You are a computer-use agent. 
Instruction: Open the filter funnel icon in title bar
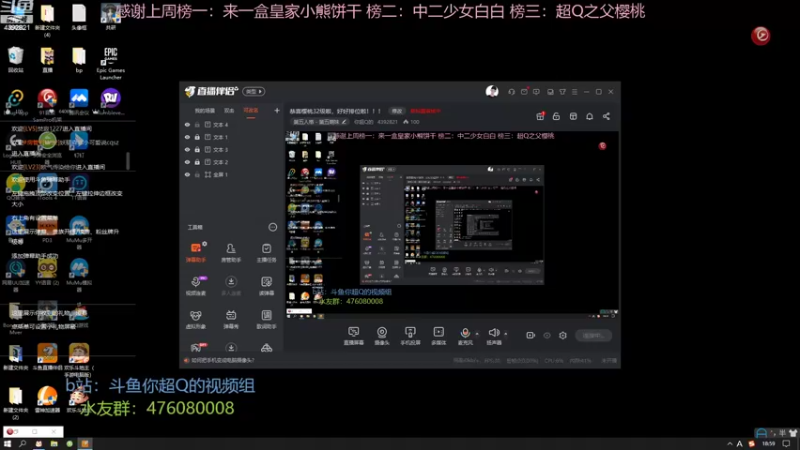pos(562,92)
